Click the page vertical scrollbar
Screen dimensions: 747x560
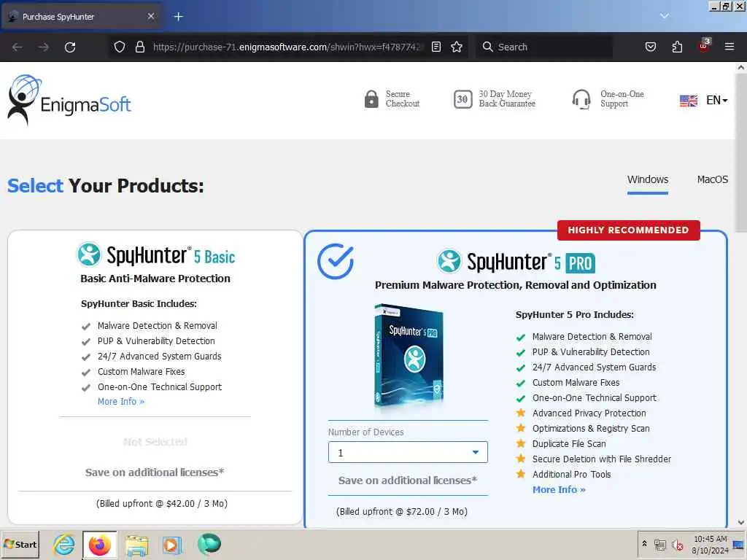click(x=741, y=152)
